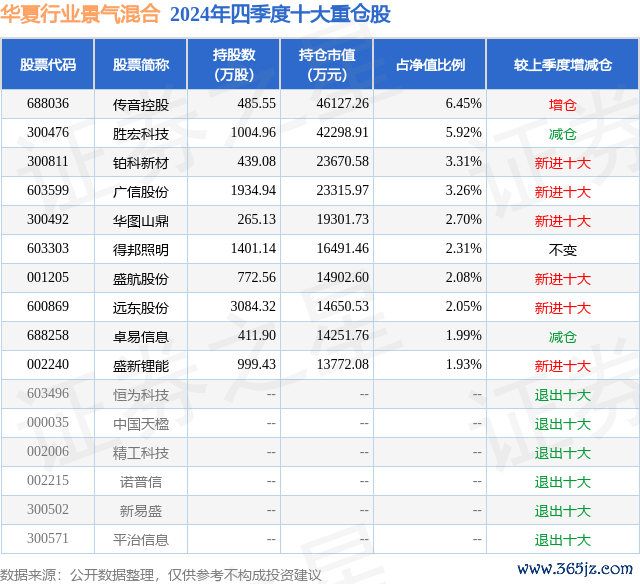This screenshot has width=640, height=584.
Task: Click the red 增仓 status
Action: click(x=563, y=105)
